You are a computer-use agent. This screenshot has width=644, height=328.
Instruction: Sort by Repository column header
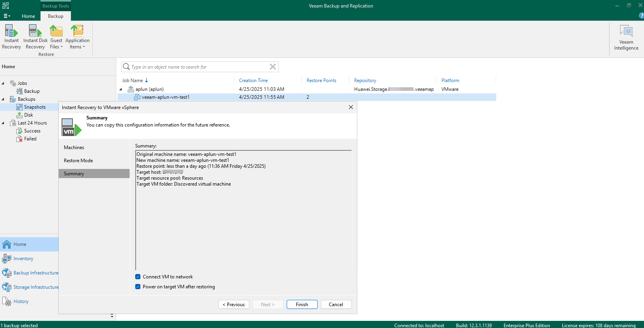coord(365,81)
